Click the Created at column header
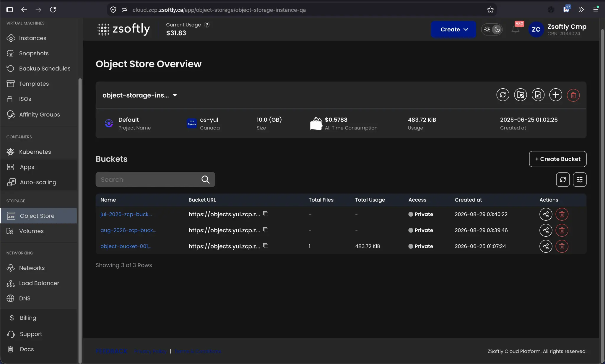 [468, 200]
